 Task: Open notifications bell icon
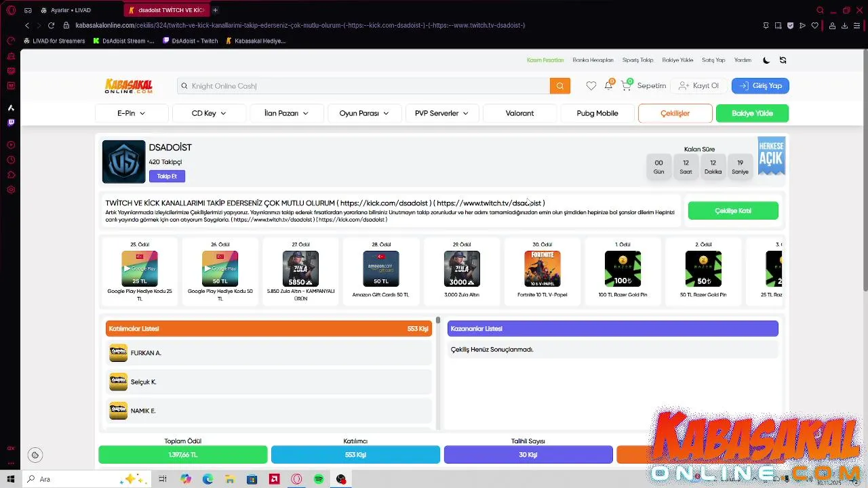[608, 86]
